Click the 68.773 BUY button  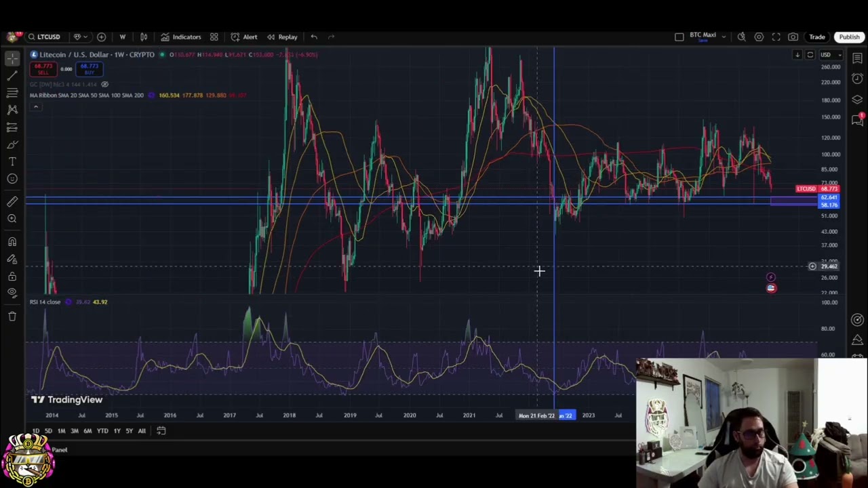tap(89, 69)
